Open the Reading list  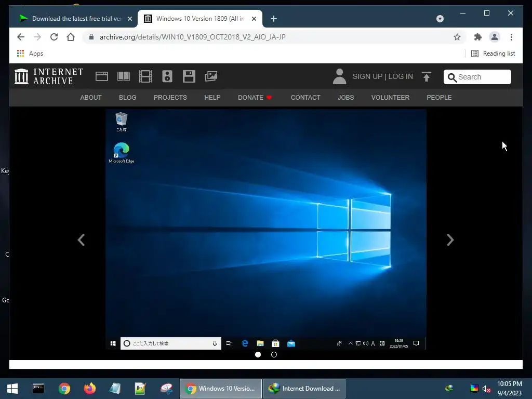tap(493, 54)
